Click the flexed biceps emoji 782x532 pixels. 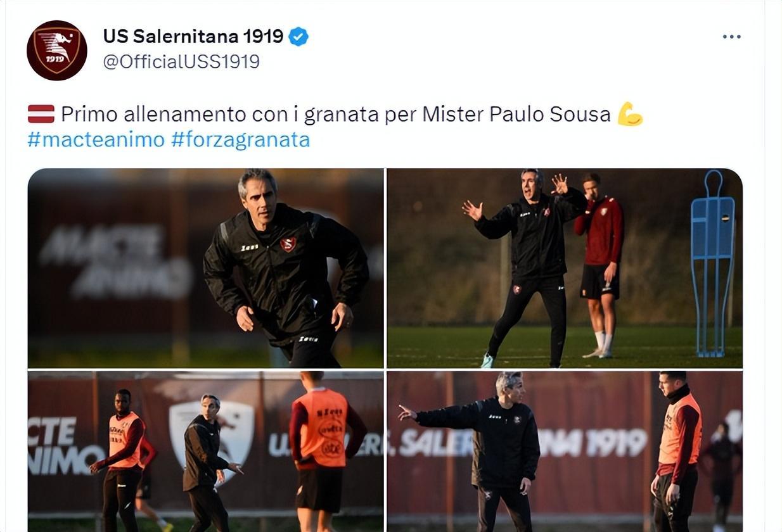point(630,114)
